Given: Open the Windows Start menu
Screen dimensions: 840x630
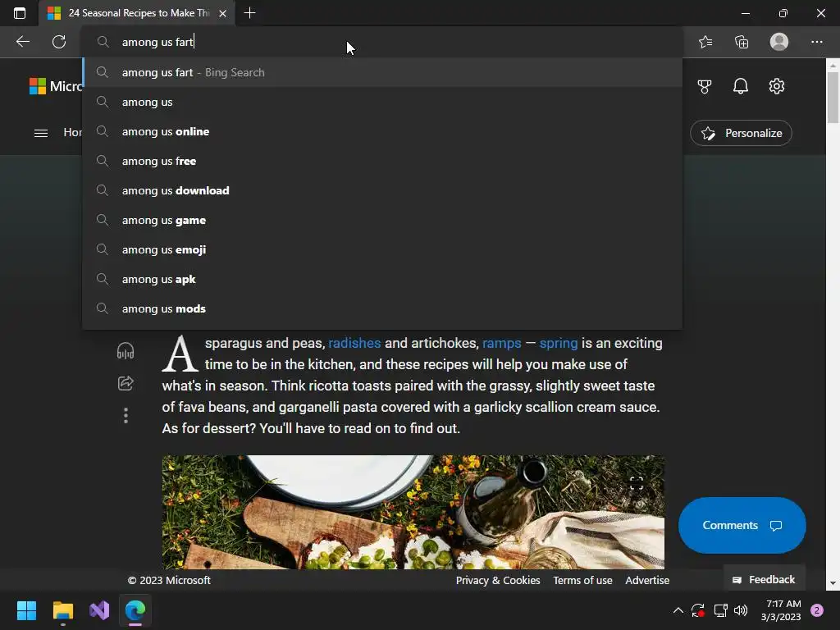Looking at the screenshot, I should coord(26,610).
